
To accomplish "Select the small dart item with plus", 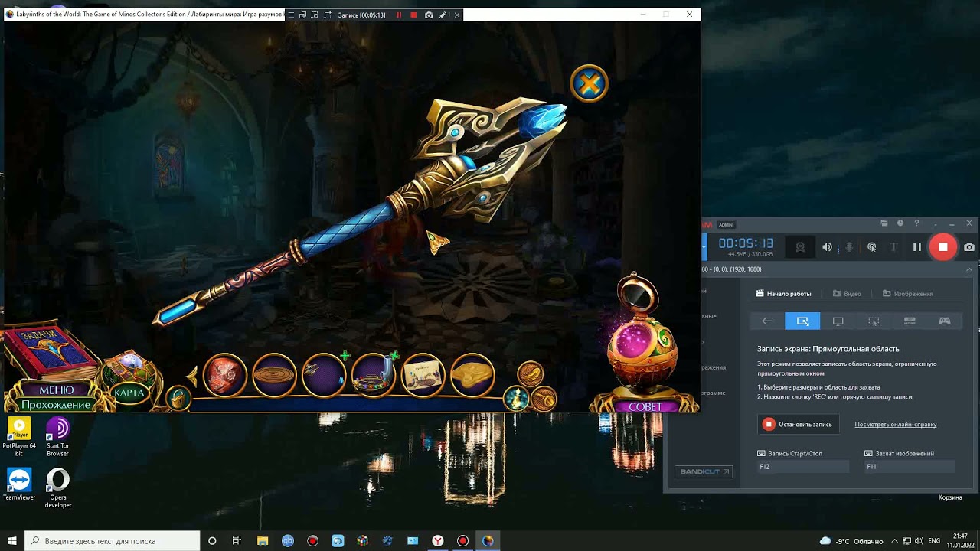I will (324, 375).
